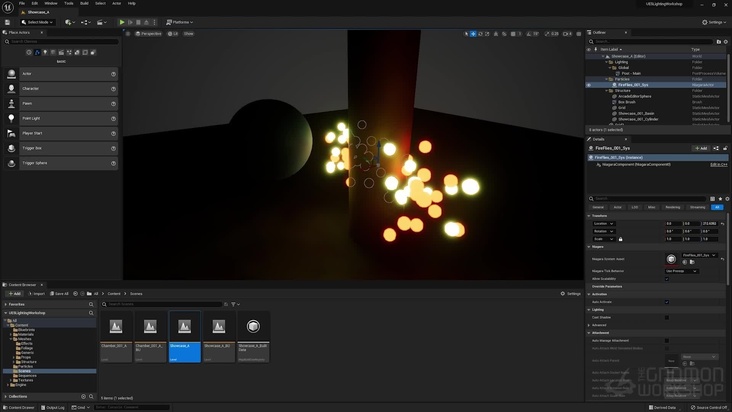Open the Platforms dropdown

point(179,21)
